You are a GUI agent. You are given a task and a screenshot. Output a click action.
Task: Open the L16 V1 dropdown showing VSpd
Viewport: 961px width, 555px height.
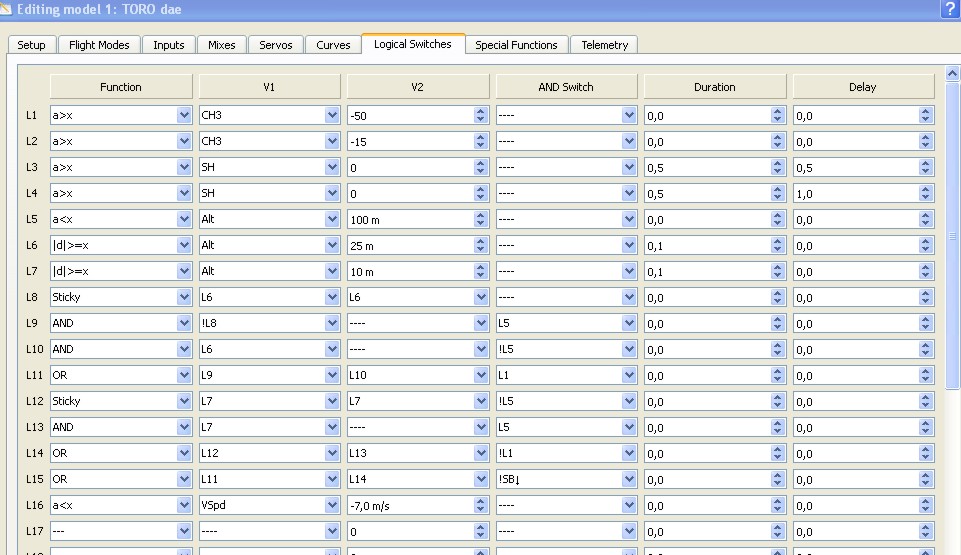coord(332,506)
